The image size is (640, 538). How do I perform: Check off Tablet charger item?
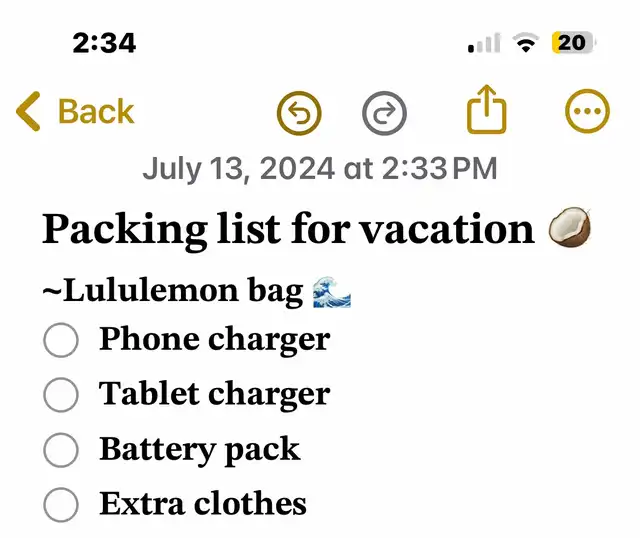click(x=61, y=395)
